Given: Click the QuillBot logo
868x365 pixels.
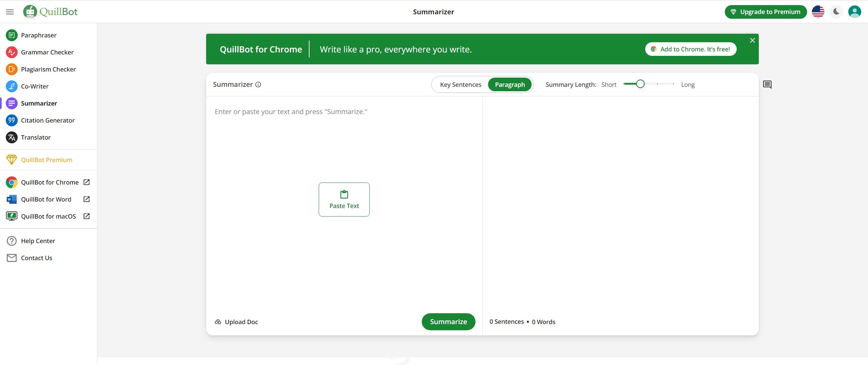Looking at the screenshot, I should click(50, 12).
